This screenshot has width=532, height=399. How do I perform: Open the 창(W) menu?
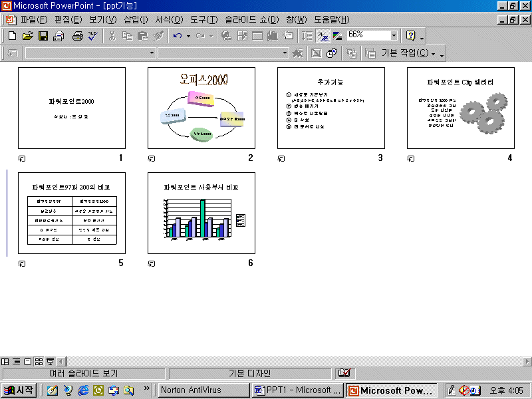296,20
